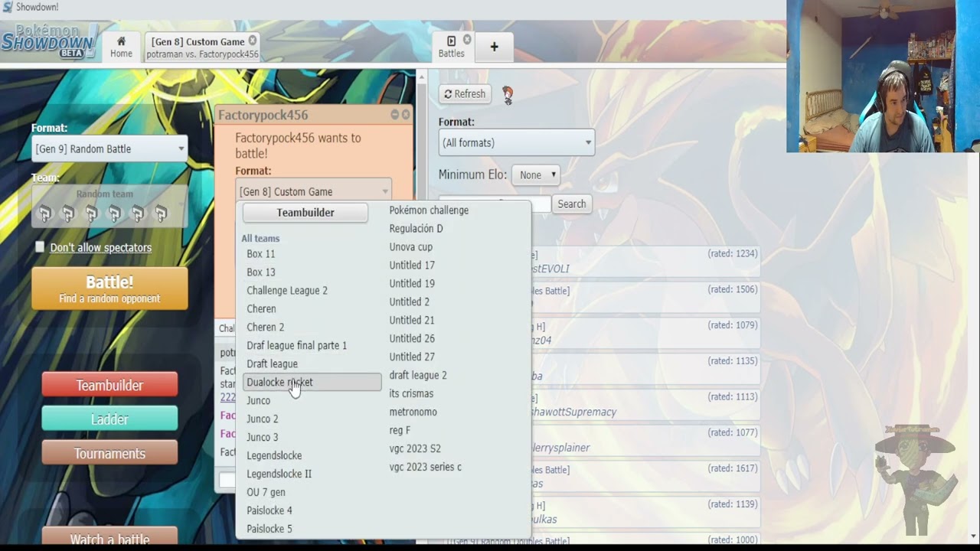Open the (All formats) filter dropdown
The image size is (980, 551).
coord(517,143)
